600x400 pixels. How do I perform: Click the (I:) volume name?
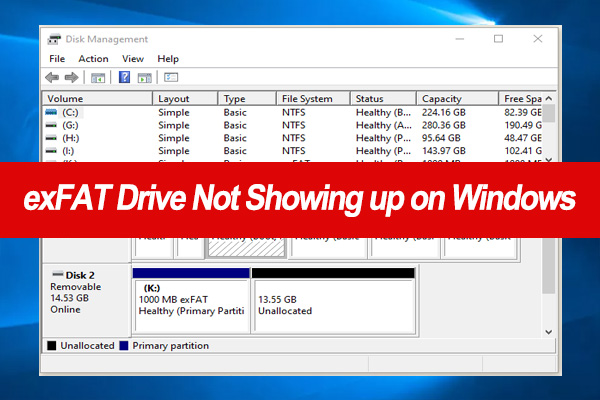[x=68, y=151]
